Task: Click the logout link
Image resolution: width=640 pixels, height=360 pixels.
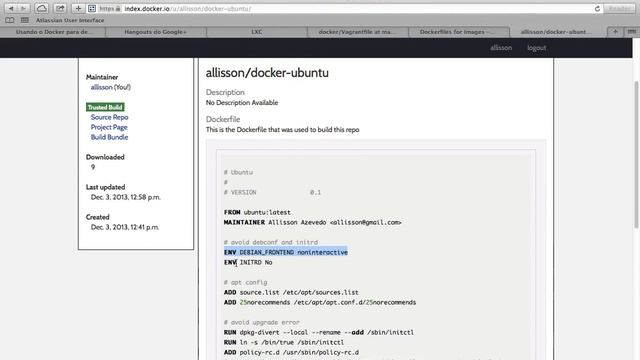Action: tap(536, 48)
